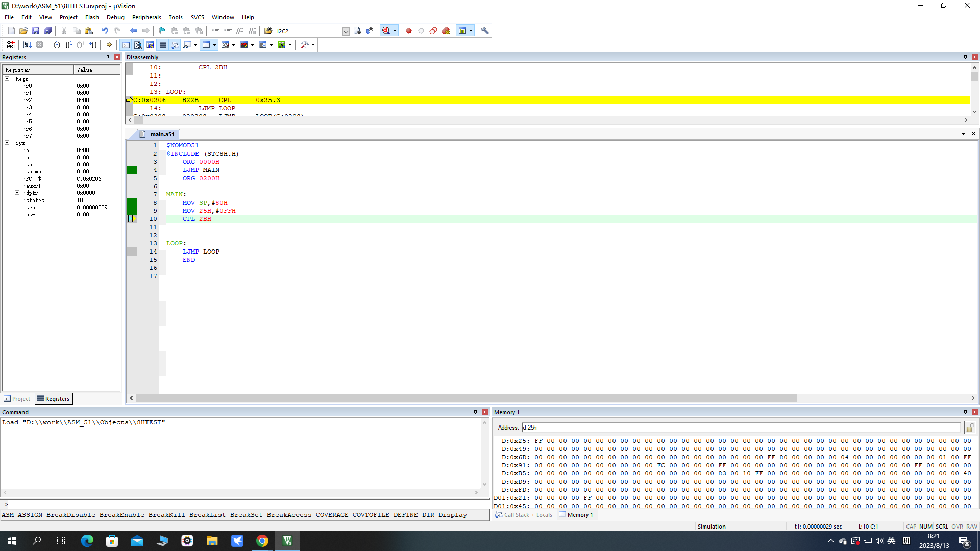Click the editor horizontal scrollbar thumb
The width and height of the screenshot is (980, 551).
tap(466, 398)
